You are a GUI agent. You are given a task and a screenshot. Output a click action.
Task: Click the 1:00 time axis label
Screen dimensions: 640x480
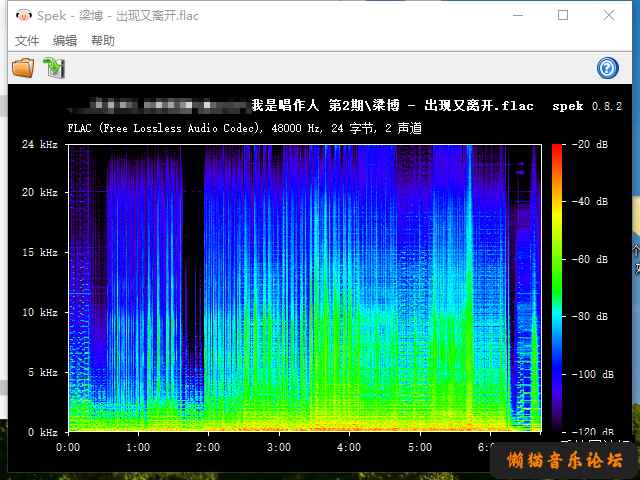pos(138,447)
